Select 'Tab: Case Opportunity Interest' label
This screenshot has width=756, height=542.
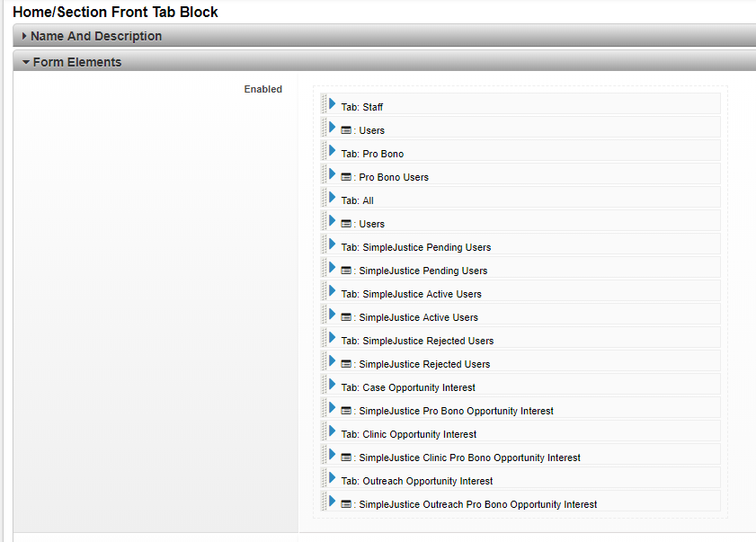coord(408,387)
